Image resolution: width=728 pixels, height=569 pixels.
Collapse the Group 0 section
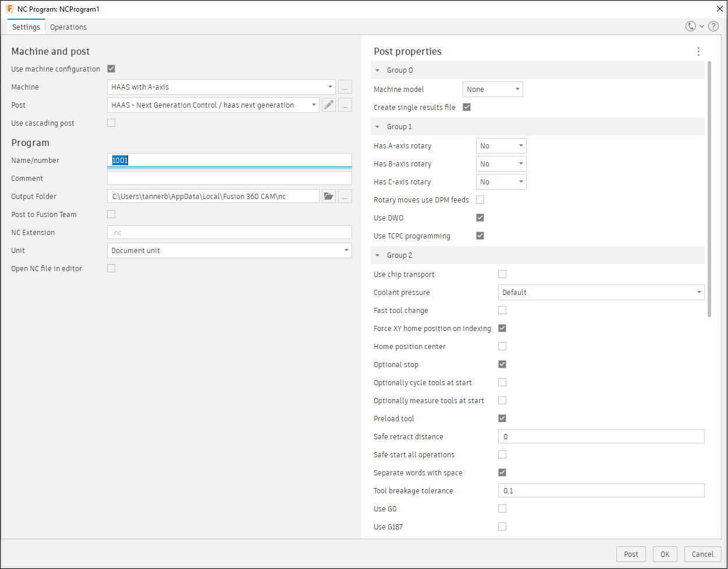click(378, 70)
